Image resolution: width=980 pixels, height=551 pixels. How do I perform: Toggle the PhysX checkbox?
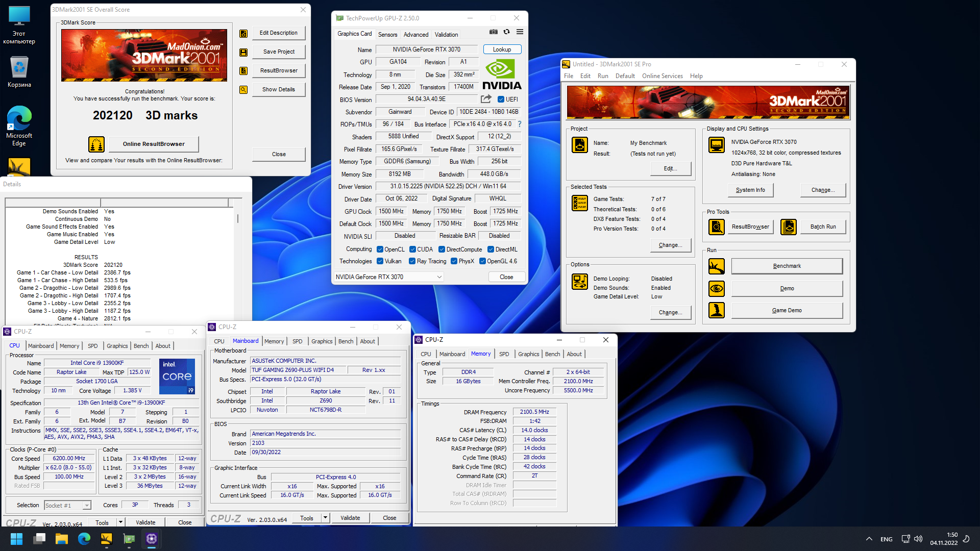pyautogui.click(x=454, y=261)
